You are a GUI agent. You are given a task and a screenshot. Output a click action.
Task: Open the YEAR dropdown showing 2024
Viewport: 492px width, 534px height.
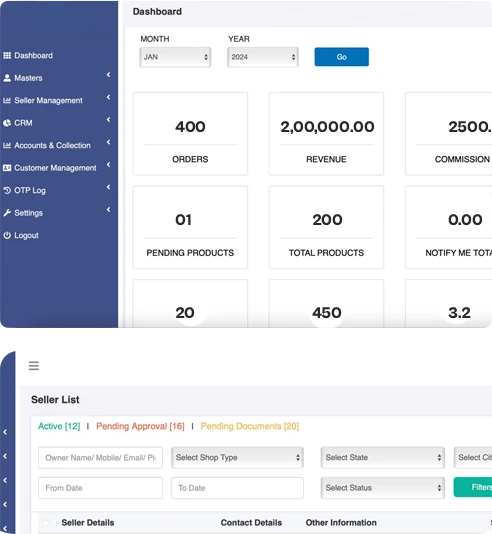coord(263,57)
